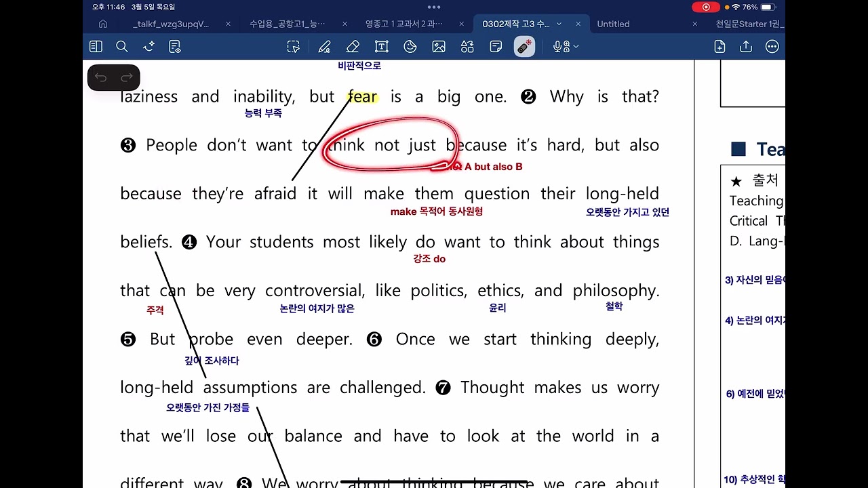Add a new page
868x488 pixels.
(719, 47)
